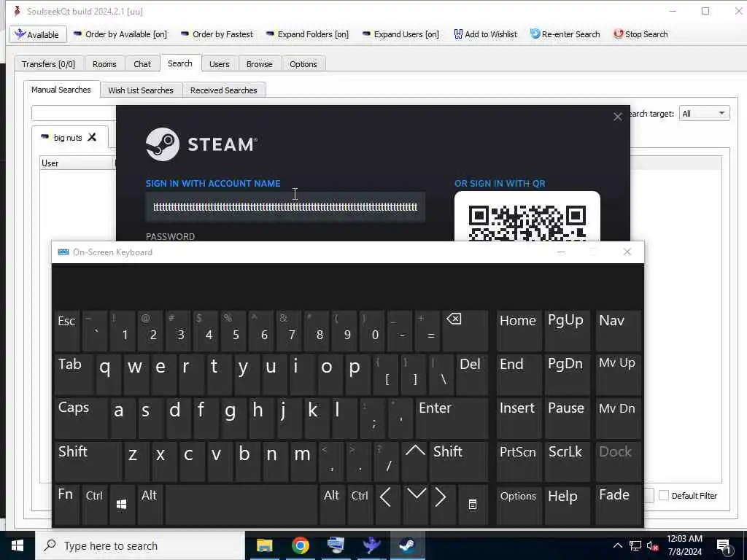Screen dimensions: 747x560
Task: Select the 'big nuts' search tab
Action: tap(67, 138)
